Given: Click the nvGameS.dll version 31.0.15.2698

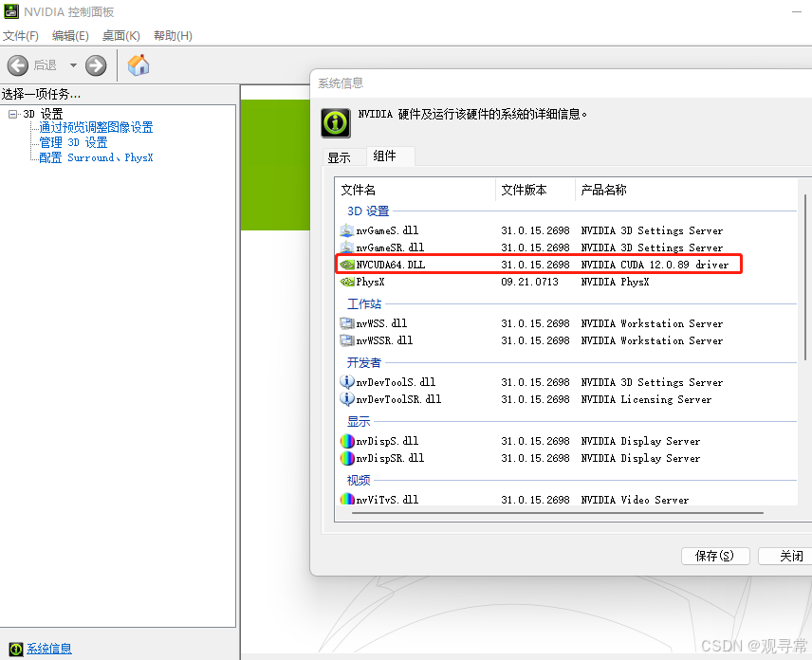Looking at the screenshot, I should pyautogui.click(x=535, y=230).
